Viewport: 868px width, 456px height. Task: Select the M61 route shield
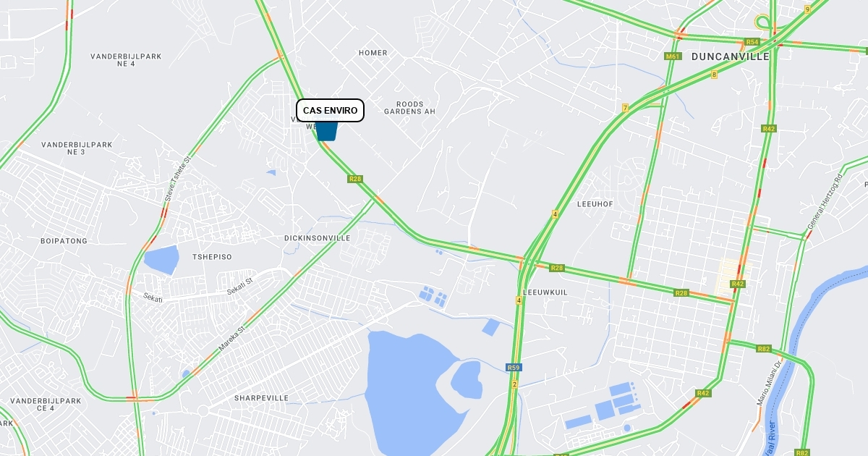pyautogui.click(x=673, y=56)
